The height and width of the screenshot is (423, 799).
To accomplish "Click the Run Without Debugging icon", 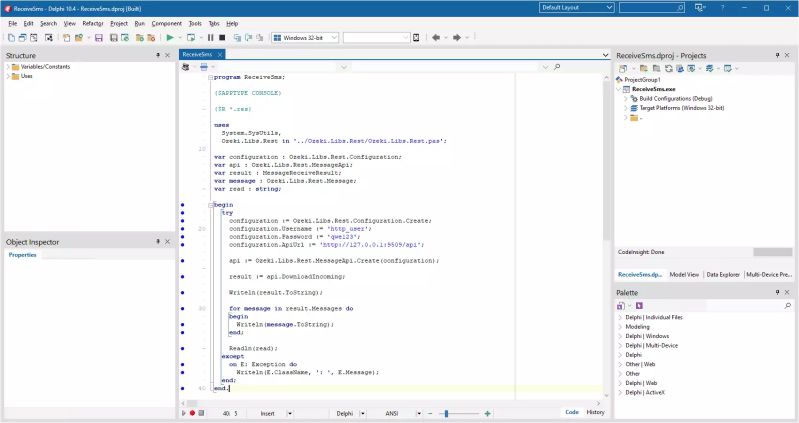I will click(191, 38).
